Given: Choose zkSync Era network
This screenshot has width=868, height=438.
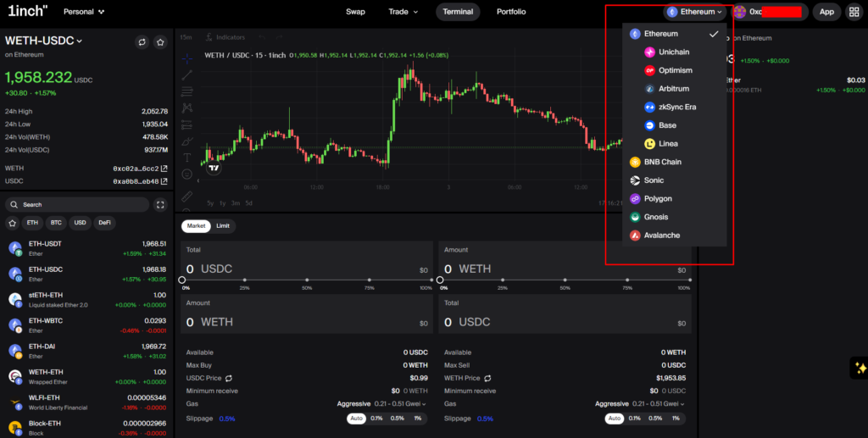Looking at the screenshot, I should point(674,107).
